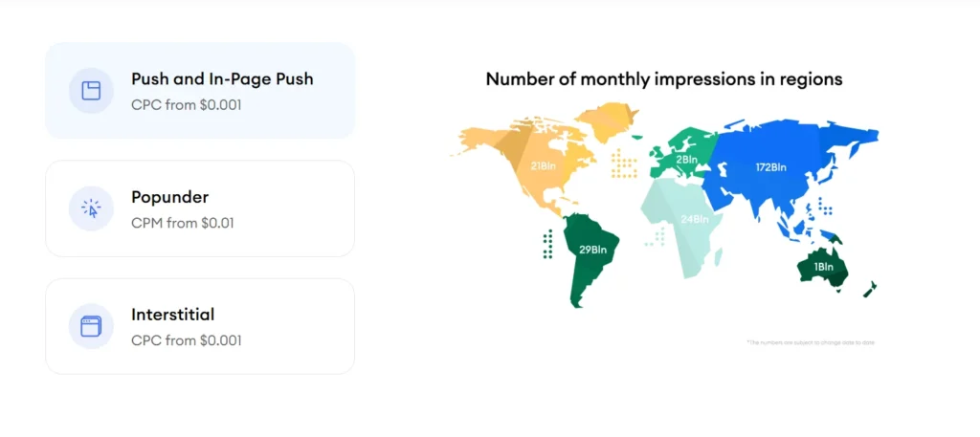
Task: Click "CPC from $0.001" under Interstitial
Action: 187,340
